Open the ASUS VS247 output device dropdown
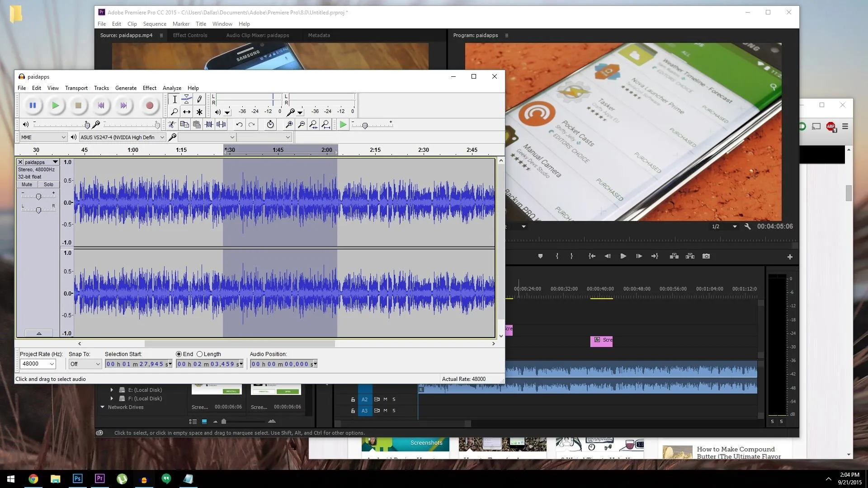Screen dimensions: 868x488 click(122, 137)
